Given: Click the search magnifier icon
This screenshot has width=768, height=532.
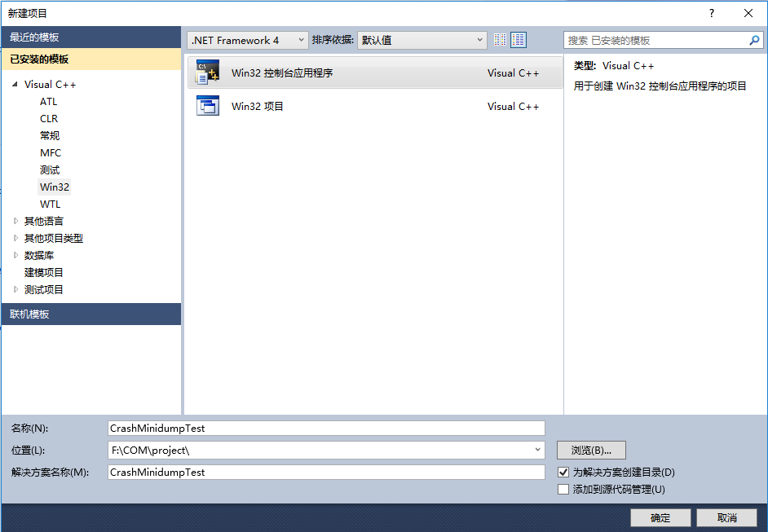Looking at the screenshot, I should point(754,40).
